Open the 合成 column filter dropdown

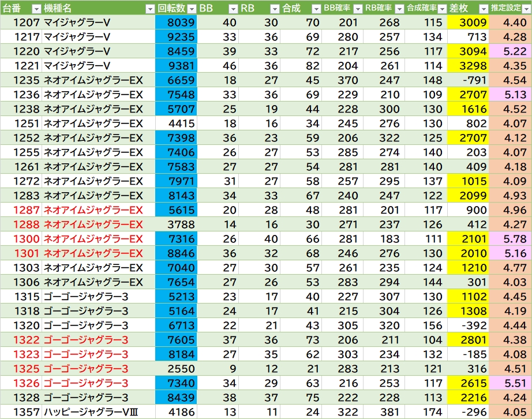point(316,8)
